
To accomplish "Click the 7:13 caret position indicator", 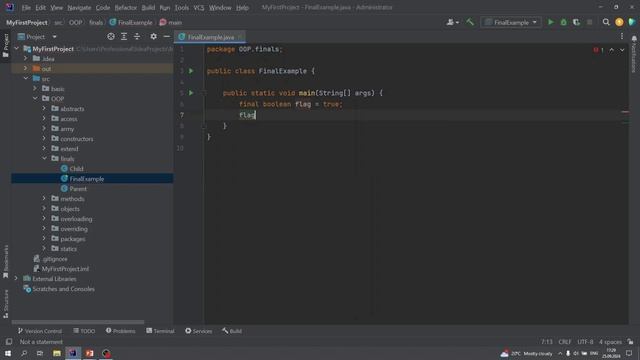I will (x=547, y=342).
